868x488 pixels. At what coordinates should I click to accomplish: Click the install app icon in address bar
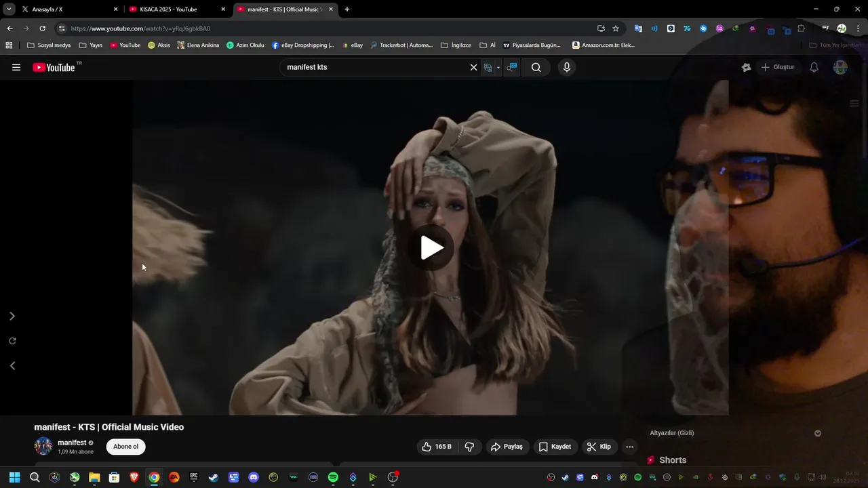tap(601, 28)
